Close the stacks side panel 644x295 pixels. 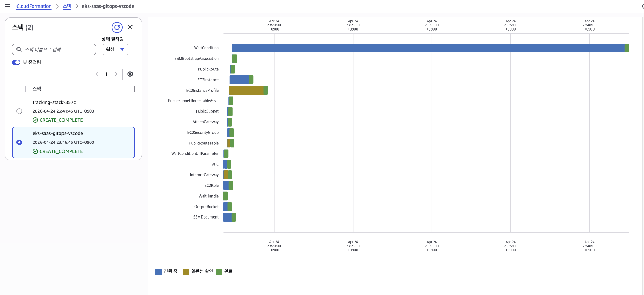pos(130,27)
